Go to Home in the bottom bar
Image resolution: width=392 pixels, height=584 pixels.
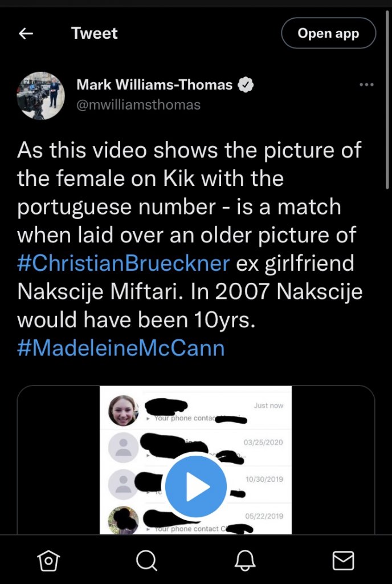pyautogui.click(x=48, y=561)
